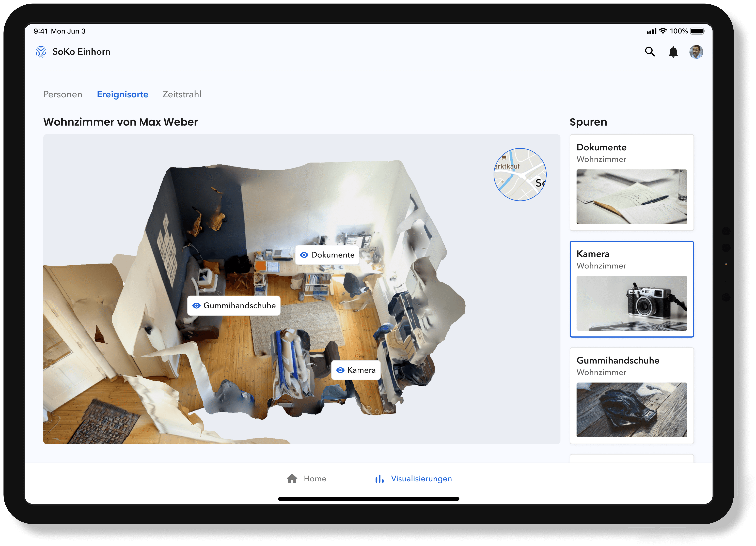Click the SoKo Einhorn fingerprint logo
Image resolution: width=756 pixels, height=546 pixels.
[41, 52]
